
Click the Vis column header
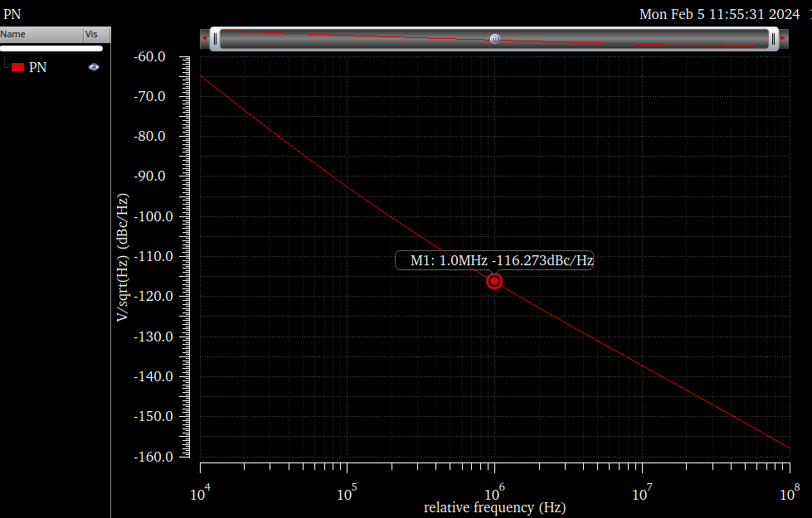pos(91,34)
